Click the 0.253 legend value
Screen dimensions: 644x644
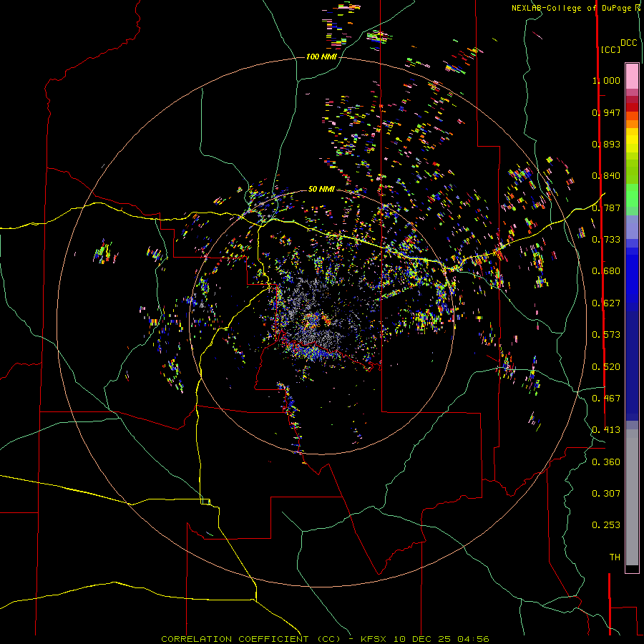606,525
